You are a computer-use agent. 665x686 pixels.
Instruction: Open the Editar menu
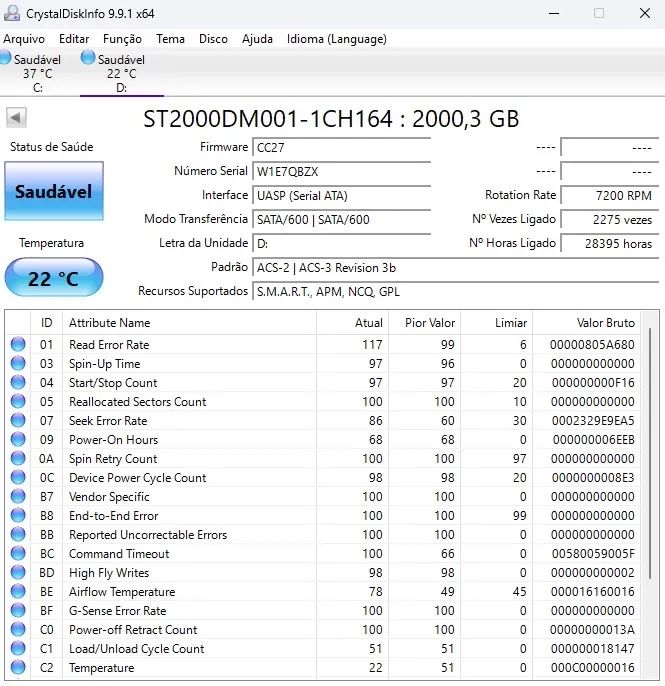tap(74, 39)
